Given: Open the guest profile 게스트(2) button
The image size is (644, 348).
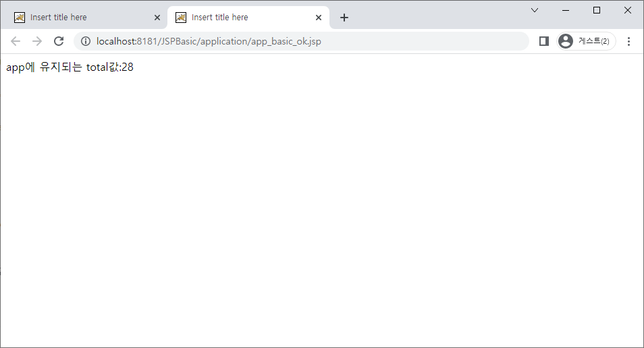Looking at the screenshot, I should 586,41.
